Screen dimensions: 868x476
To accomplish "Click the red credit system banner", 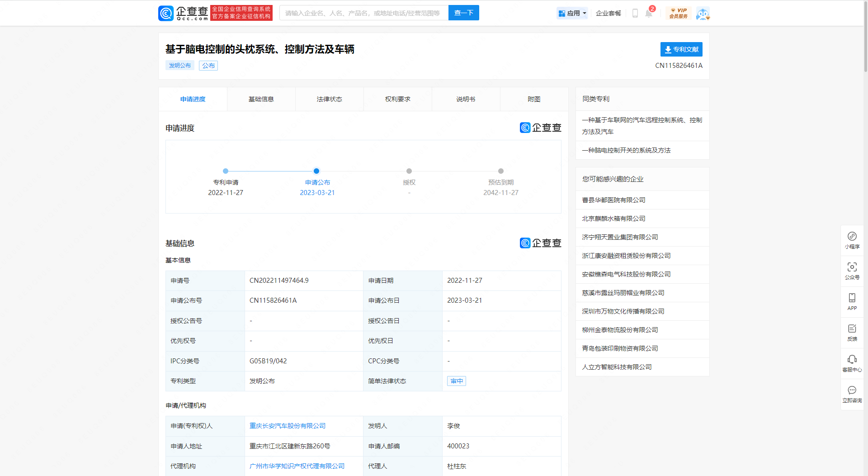I will (241, 13).
